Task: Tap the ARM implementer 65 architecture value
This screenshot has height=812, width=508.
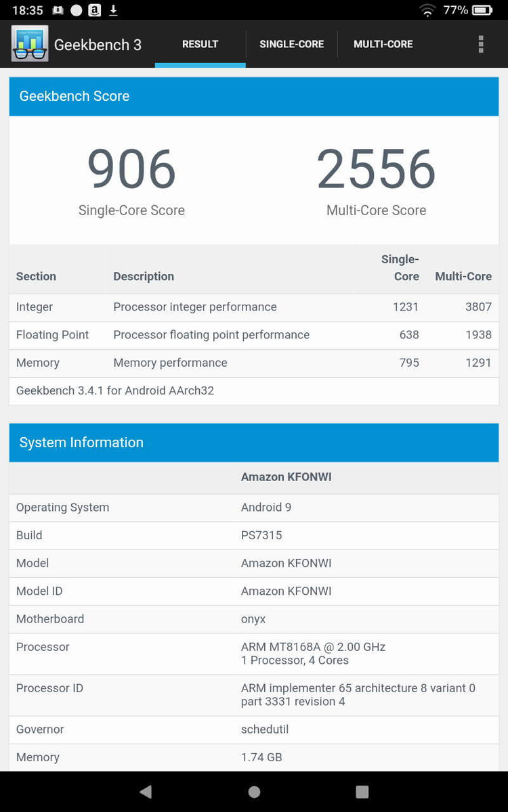Action: pyautogui.click(x=358, y=695)
